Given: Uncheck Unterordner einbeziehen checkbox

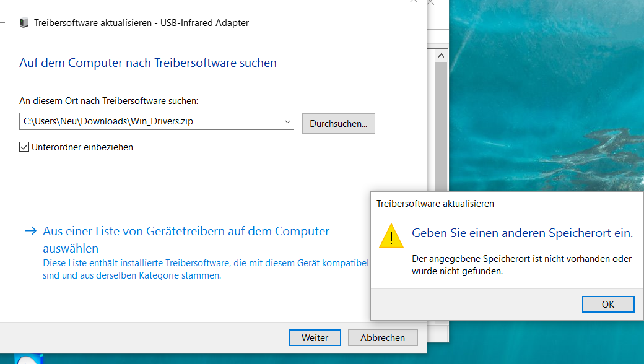Looking at the screenshot, I should coord(24,147).
